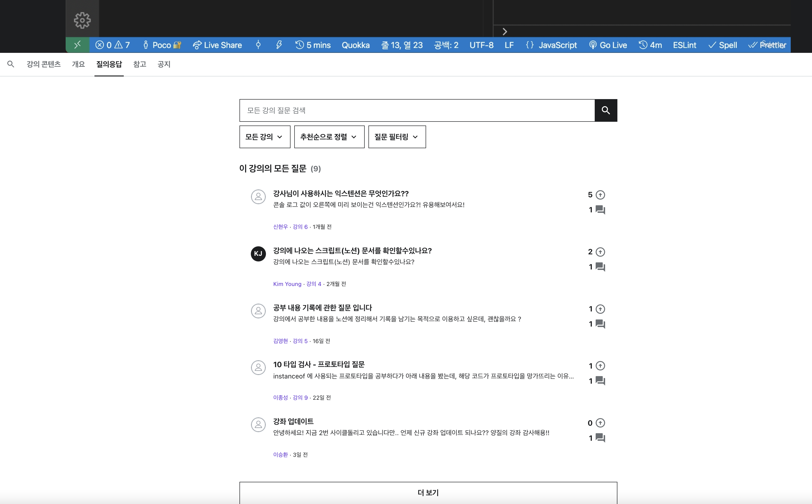Viewport: 812px width, 504px height.
Task: Toggle the Spell checker status item
Action: [722, 45]
